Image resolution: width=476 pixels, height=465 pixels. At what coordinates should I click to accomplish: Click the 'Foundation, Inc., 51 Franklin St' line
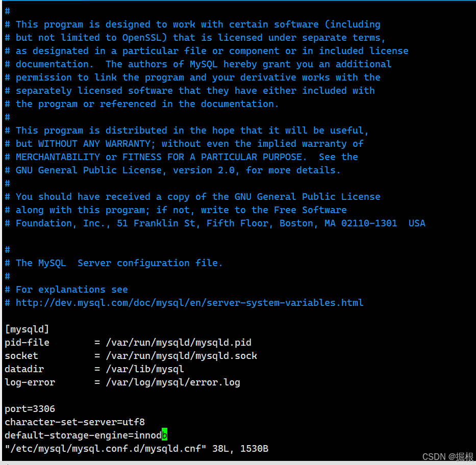215,223
